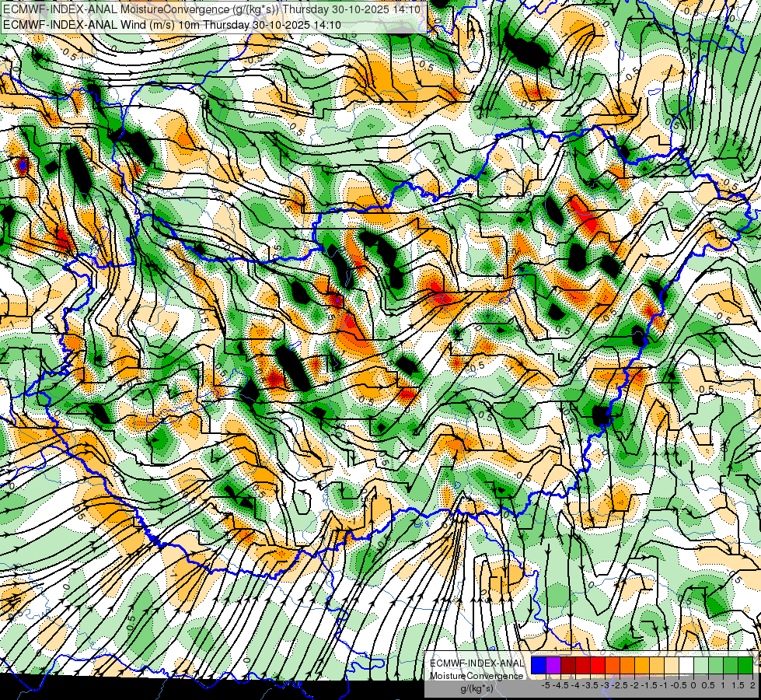Click the blue swatch in the legend
761x700 pixels.
tap(539, 666)
